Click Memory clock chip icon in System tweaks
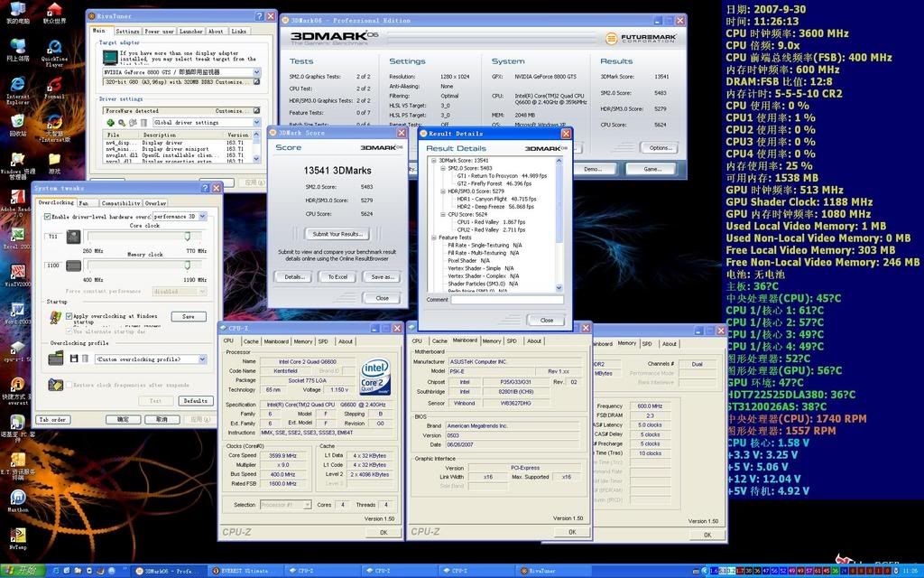This screenshot has width=924, height=578. pyautogui.click(x=73, y=266)
